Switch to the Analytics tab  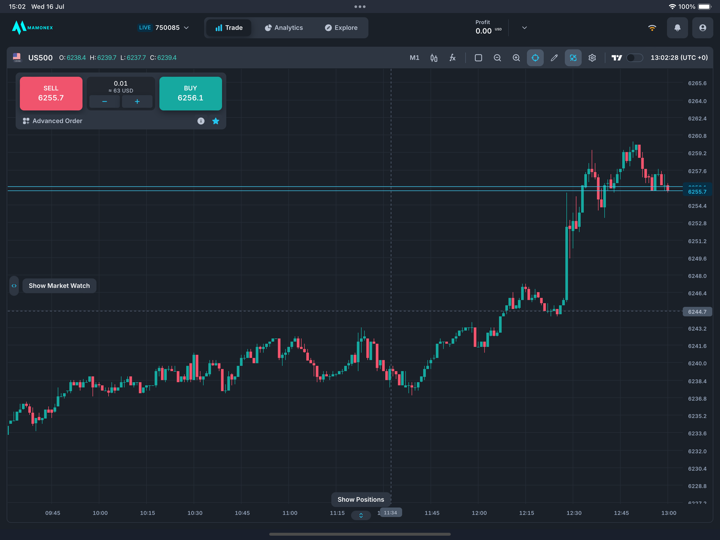click(x=283, y=28)
